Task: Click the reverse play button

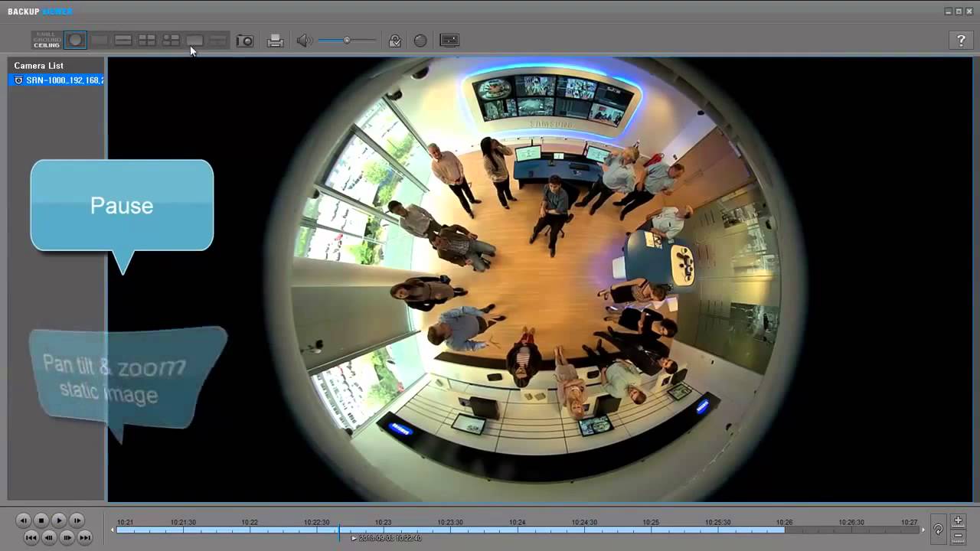Action: [x=24, y=520]
